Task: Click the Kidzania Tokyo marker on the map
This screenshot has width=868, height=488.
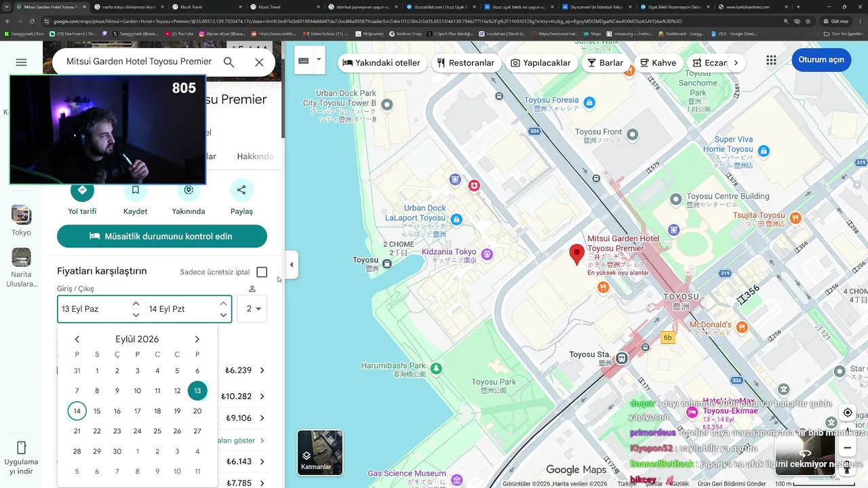Action: click(486, 255)
